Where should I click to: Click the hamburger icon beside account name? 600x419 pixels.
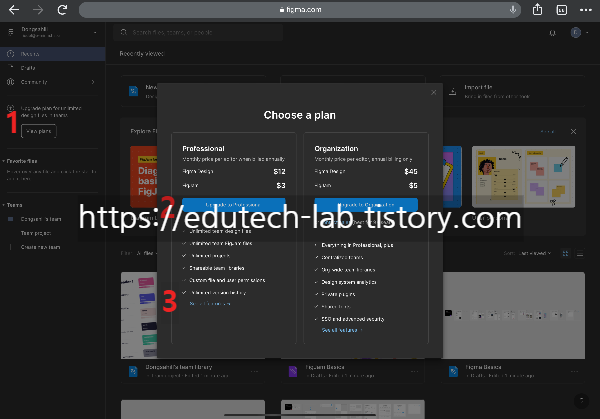pyautogui.click(x=11, y=32)
